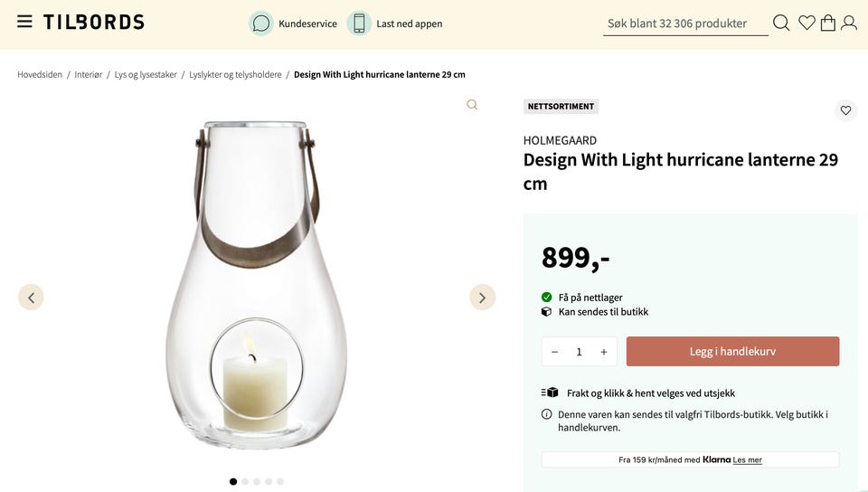The image size is (868, 492).
Task: Go to Interiør breadcrumb
Action: (89, 75)
